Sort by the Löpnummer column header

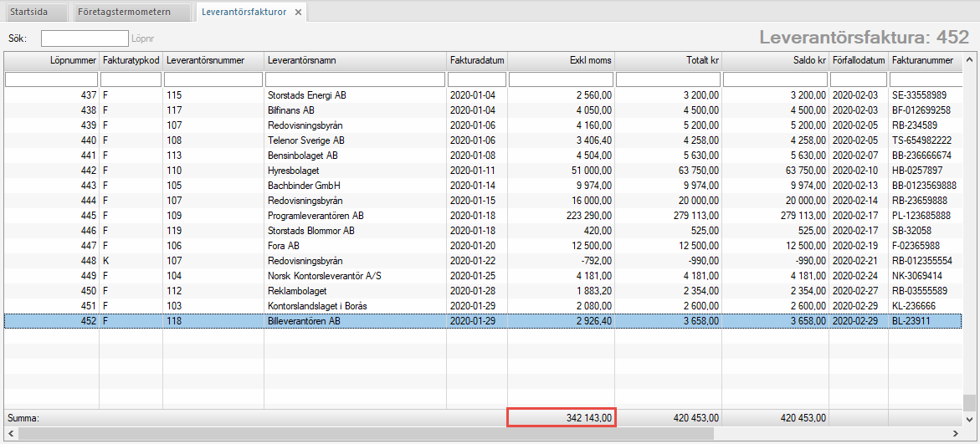click(52, 61)
